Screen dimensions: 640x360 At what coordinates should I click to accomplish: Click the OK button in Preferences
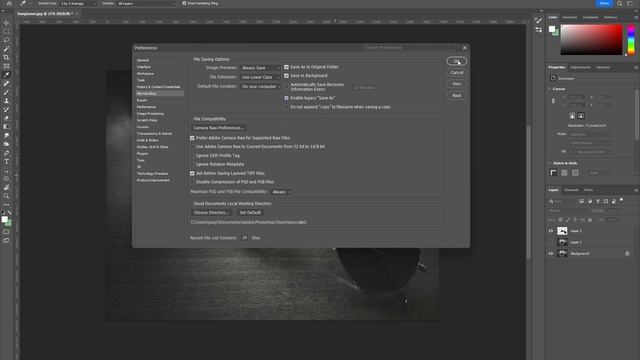(456, 61)
